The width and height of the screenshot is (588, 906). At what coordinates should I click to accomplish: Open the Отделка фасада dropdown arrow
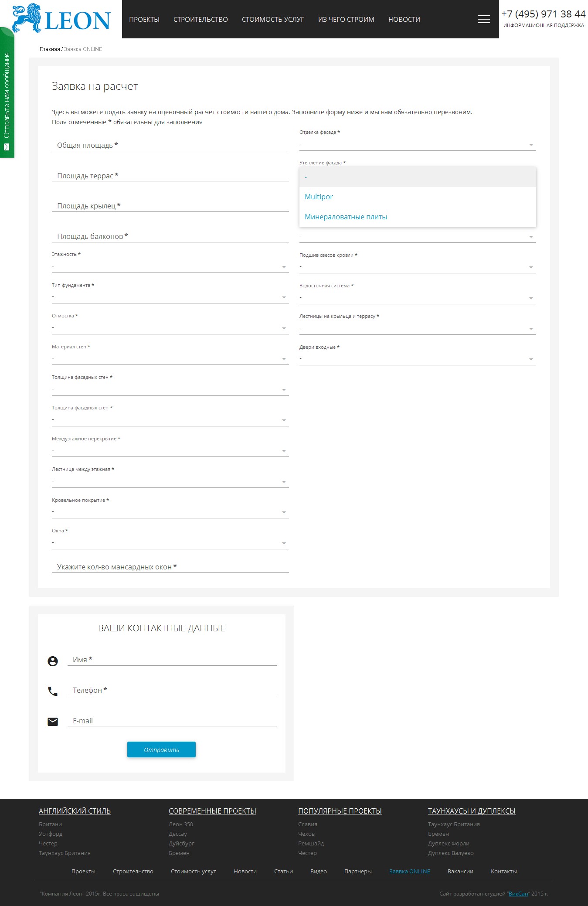click(530, 145)
